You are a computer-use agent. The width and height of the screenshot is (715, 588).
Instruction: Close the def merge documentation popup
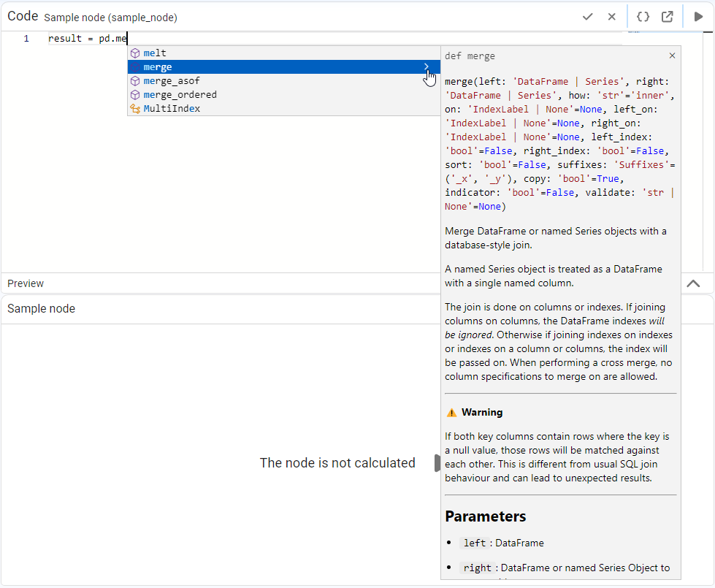(x=672, y=56)
